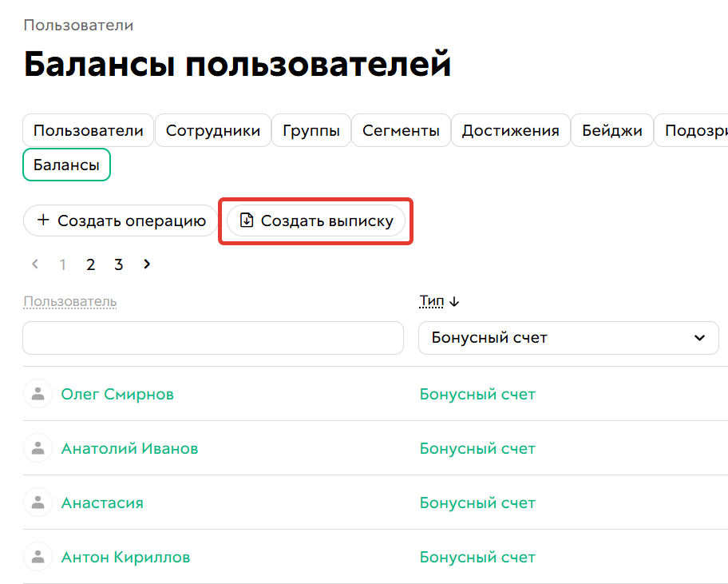
Task: Open the Группы tab
Action: click(311, 130)
